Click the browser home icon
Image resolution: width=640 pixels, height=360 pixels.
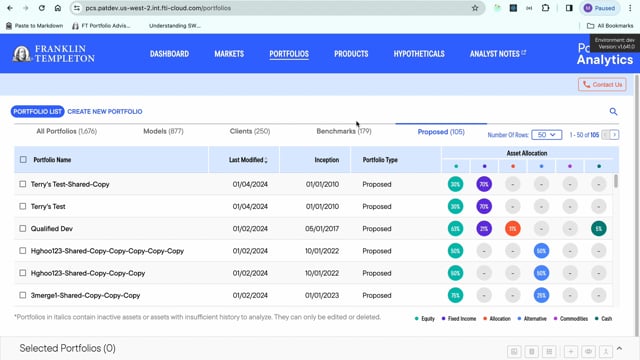tap(58, 8)
